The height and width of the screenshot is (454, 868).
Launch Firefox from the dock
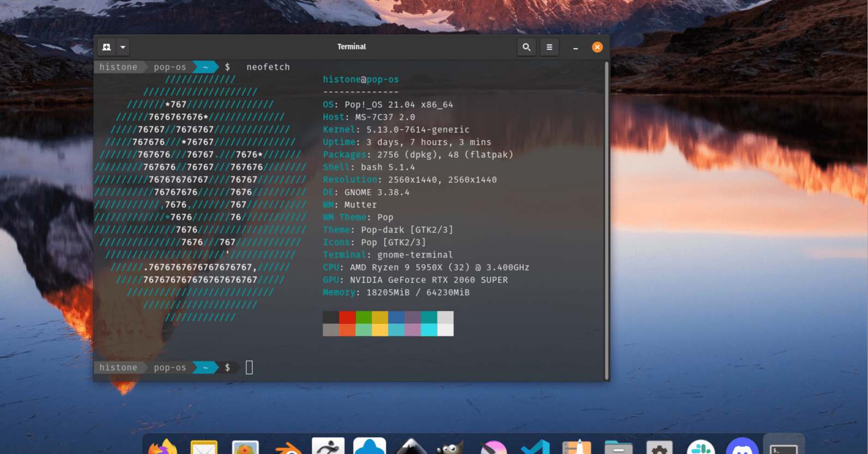163,446
